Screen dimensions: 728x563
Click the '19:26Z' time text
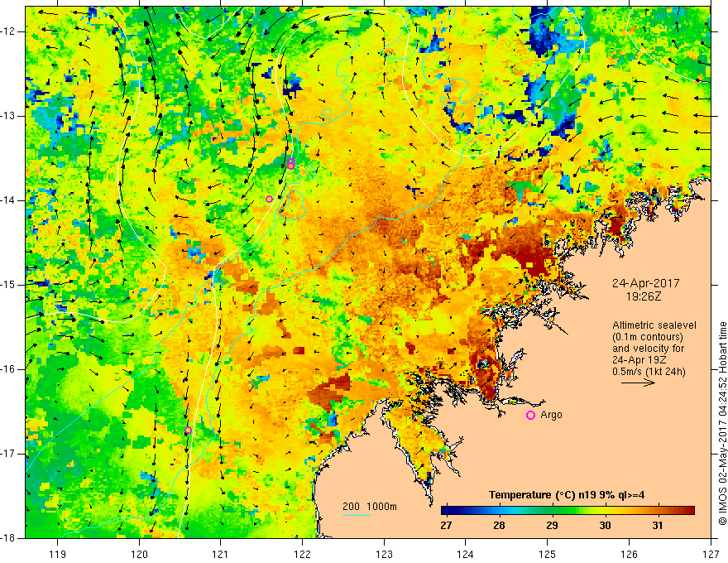pos(644,296)
